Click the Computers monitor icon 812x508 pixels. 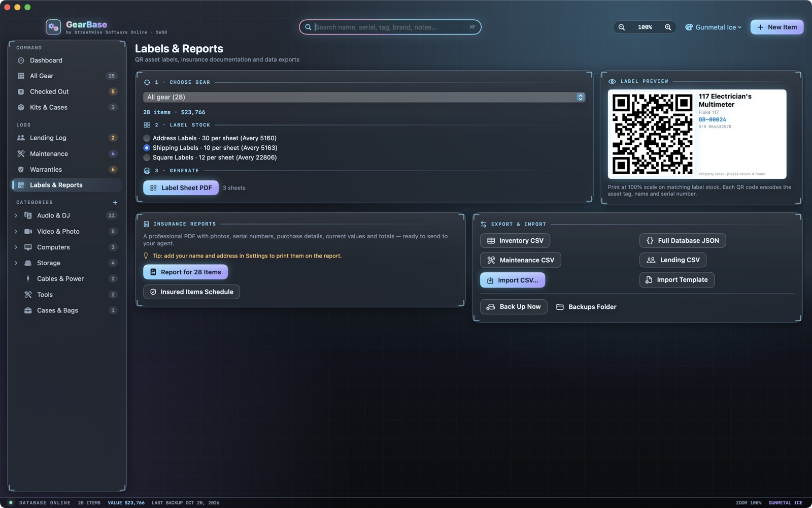click(x=28, y=247)
